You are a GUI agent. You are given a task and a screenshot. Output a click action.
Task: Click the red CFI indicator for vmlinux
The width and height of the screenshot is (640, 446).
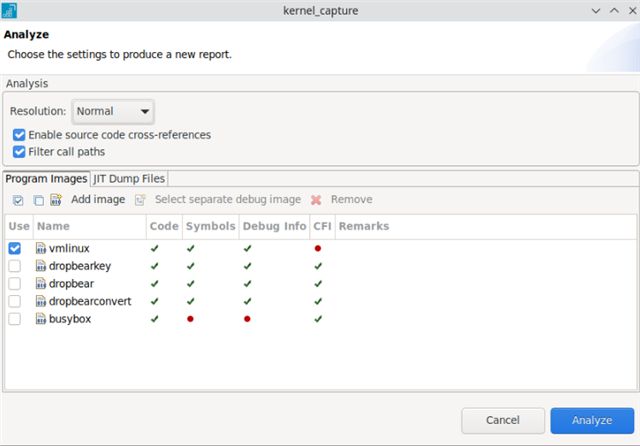318,248
